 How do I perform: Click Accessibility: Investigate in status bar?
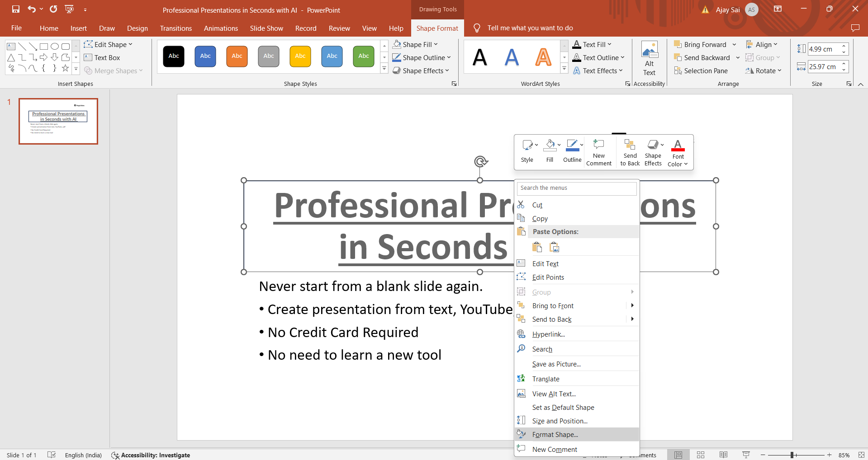tap(151, 455)
